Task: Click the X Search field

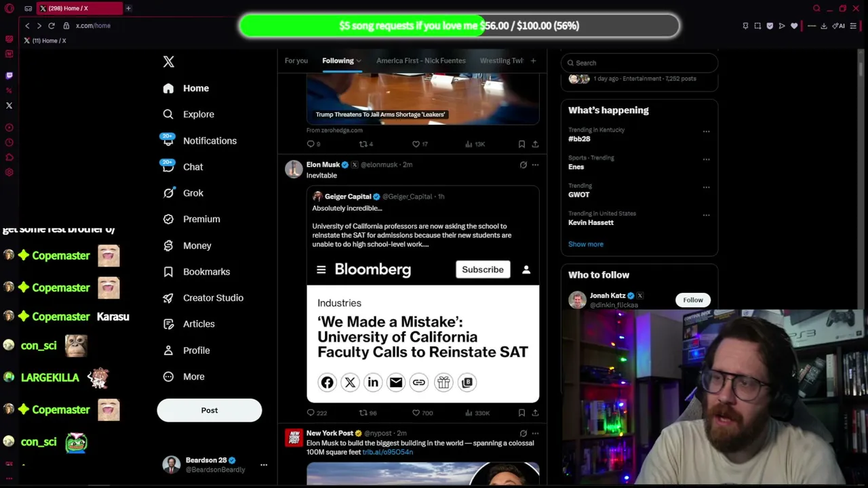Action: click(x=639, y=62)
